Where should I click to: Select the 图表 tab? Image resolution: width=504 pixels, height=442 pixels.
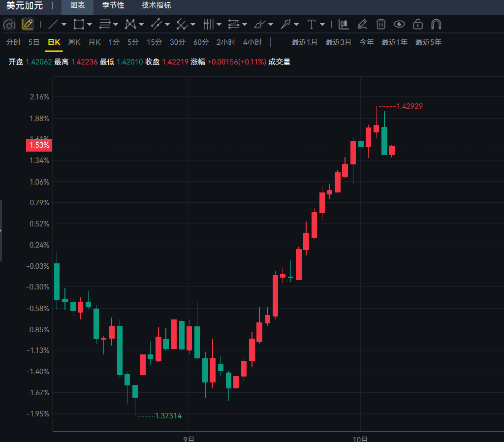tap(77, 5)
